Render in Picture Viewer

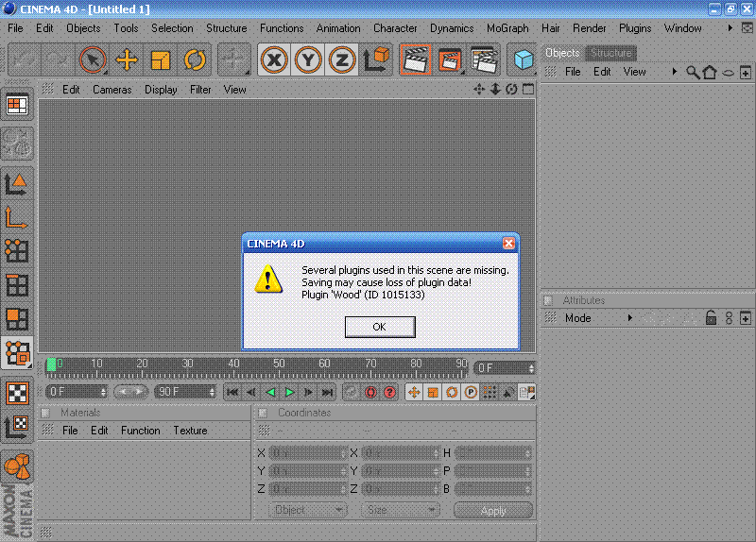450,60
